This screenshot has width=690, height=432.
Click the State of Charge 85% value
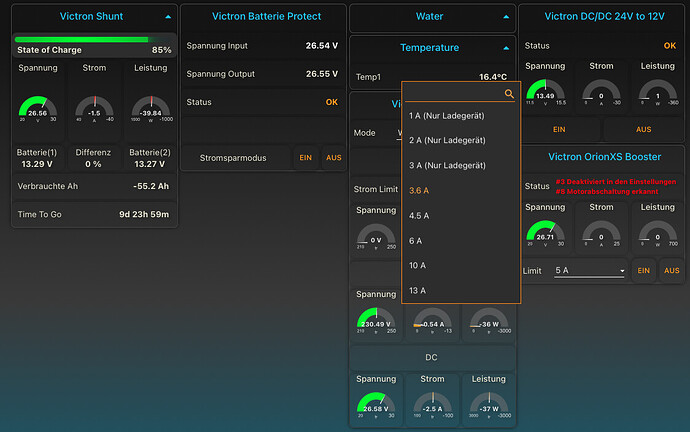pyautogui.click(x=161, y=50)
